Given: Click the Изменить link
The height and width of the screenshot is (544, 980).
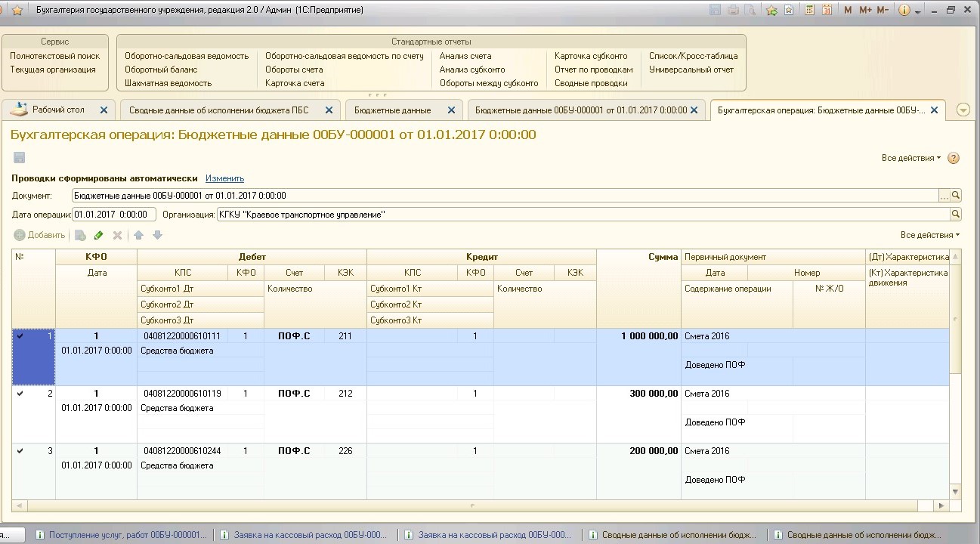Looking at the screenshot, I should (224, 178).
